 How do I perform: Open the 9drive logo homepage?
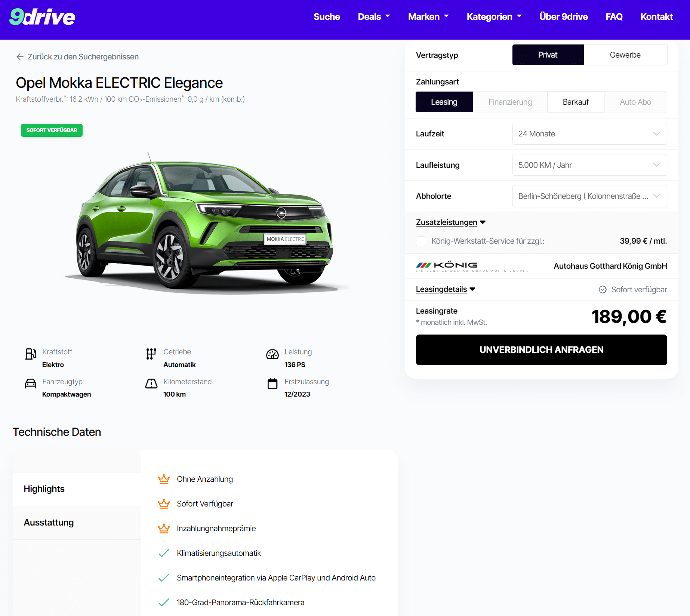(x=42, y=17)
